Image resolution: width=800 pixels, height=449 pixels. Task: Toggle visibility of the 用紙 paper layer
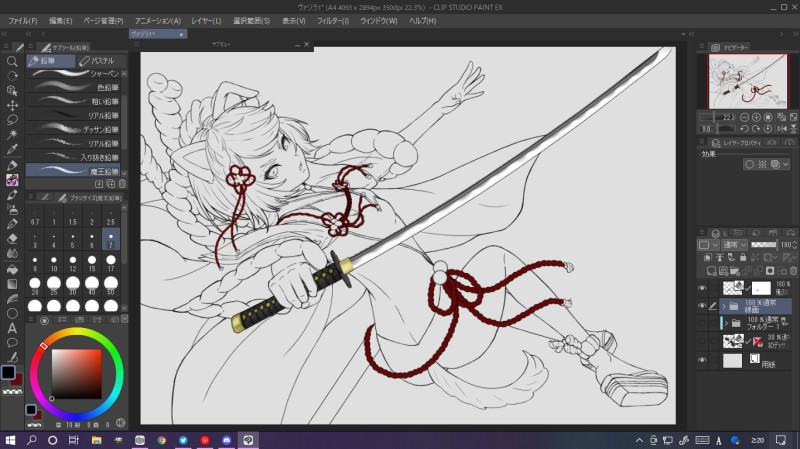click(701, 361)
